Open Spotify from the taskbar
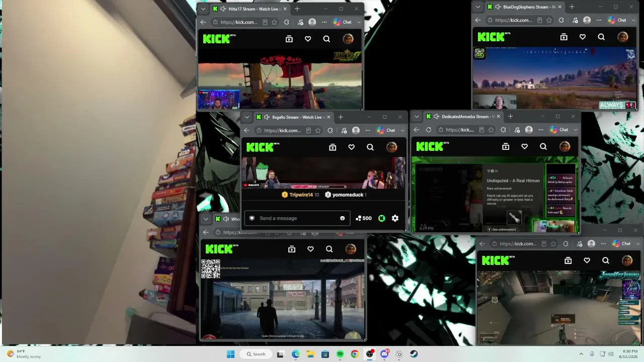Screen dimensions: 644x362 coord(340,354)
